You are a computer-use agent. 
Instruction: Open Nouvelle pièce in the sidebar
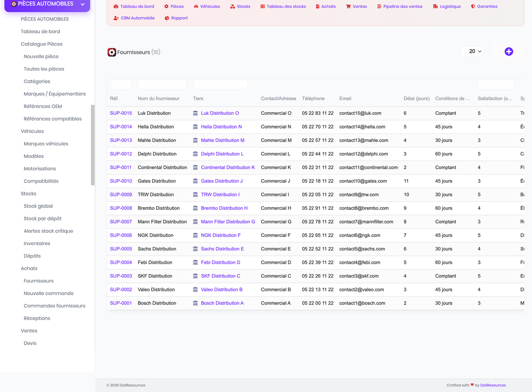pos(41,56)
